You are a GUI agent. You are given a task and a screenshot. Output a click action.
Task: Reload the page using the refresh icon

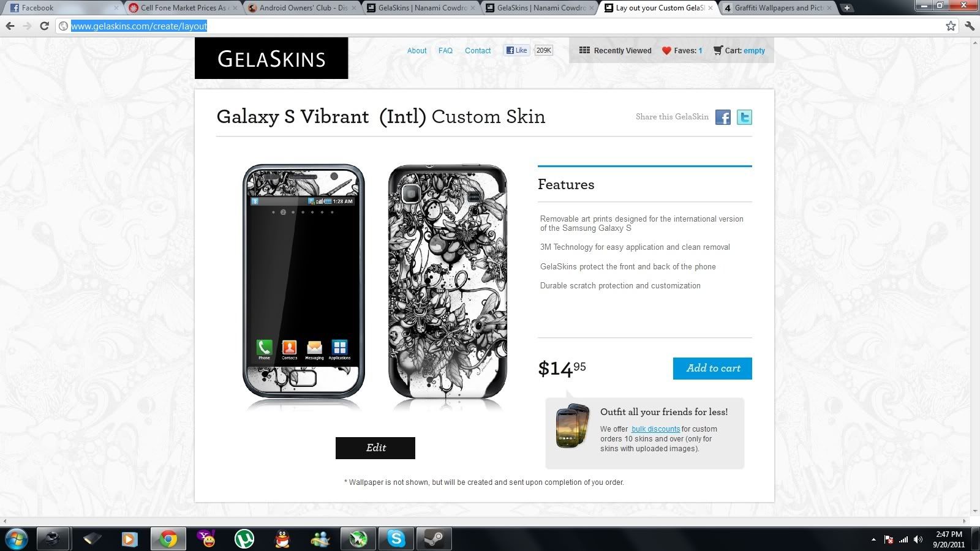coord(44,26)
